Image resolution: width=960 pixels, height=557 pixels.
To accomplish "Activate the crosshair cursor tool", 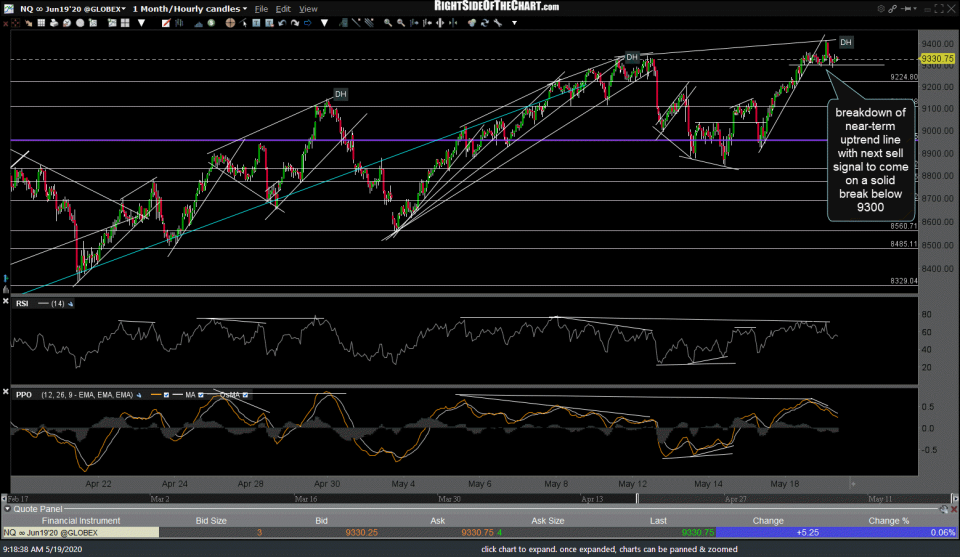I will (230, 23).
